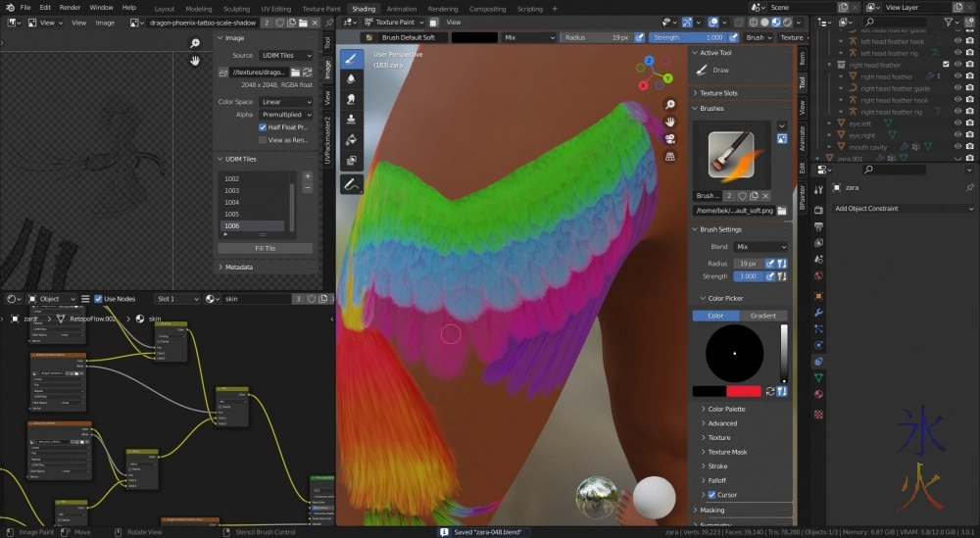Click the Fill Tile button

(x=265, y=248)
